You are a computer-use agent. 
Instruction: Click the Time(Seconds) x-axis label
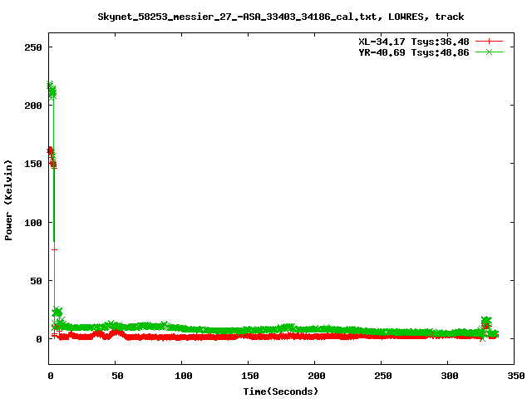(281, 392)
